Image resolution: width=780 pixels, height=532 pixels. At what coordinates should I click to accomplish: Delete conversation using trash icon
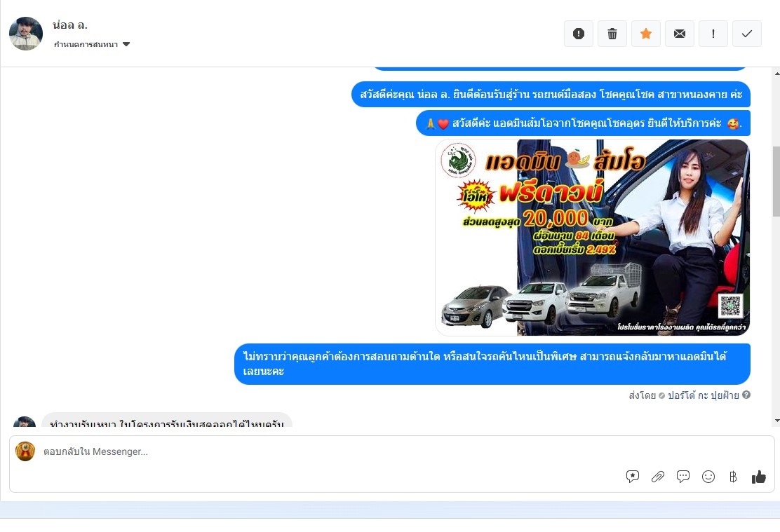click(x=612, y=34)
